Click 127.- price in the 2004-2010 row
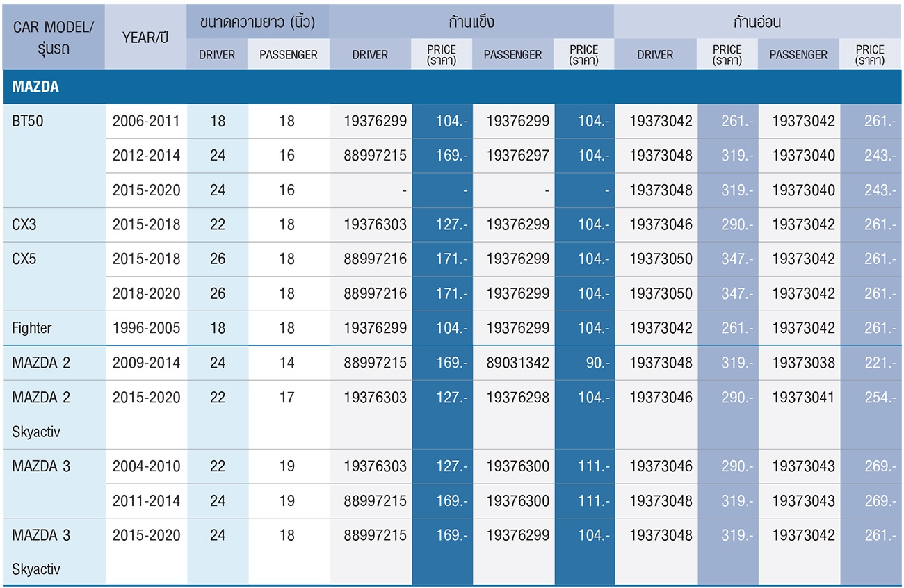The height and width of the screenshot is (588, 904). pos(452,466)
